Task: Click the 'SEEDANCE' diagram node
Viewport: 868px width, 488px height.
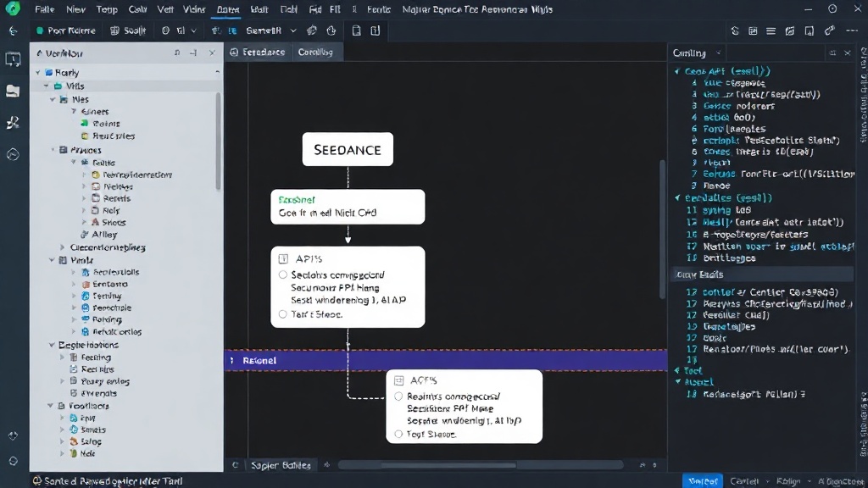Action: [x=348, y=149]
